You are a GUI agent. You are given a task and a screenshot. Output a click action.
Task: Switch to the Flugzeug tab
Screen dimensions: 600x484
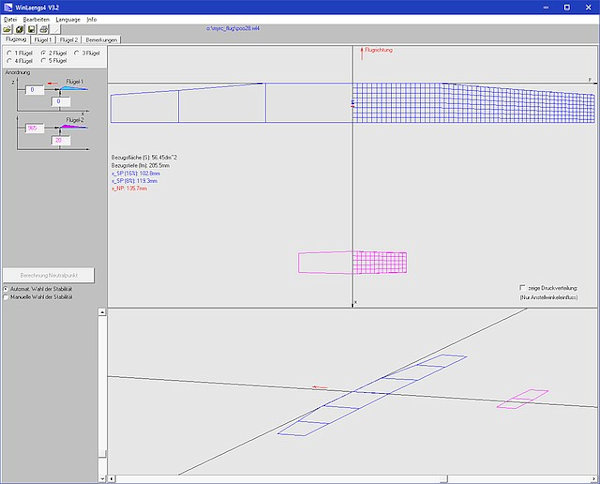tap(16, 39)
